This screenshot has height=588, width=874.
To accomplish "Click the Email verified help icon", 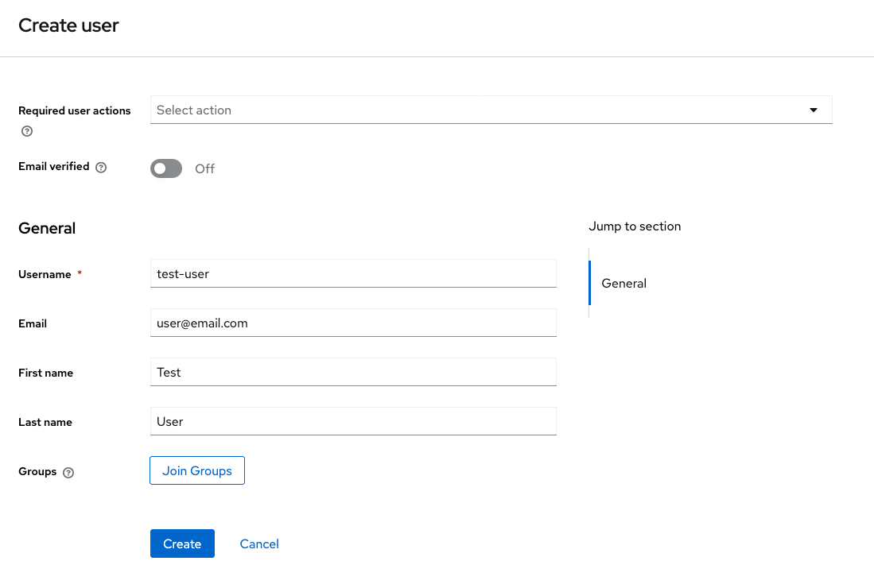I will (101, 168).
